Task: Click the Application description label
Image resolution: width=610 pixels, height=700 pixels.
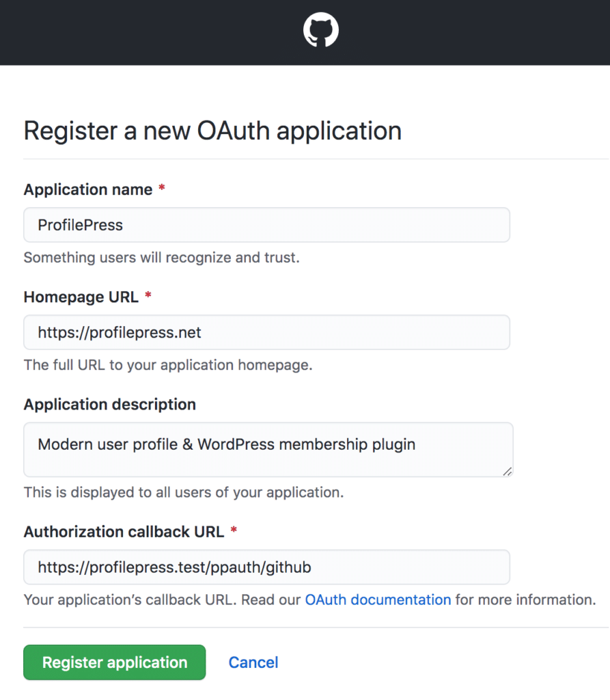Action: point(110,405)
